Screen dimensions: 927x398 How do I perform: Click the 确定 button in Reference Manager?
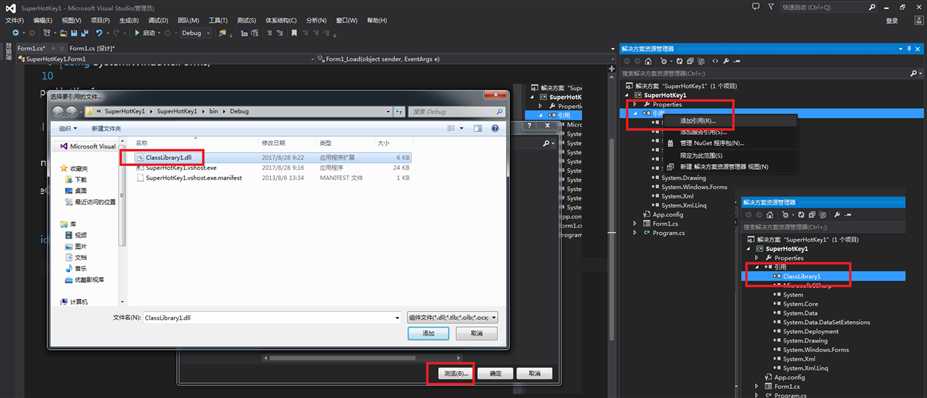[x=495, y=374]
